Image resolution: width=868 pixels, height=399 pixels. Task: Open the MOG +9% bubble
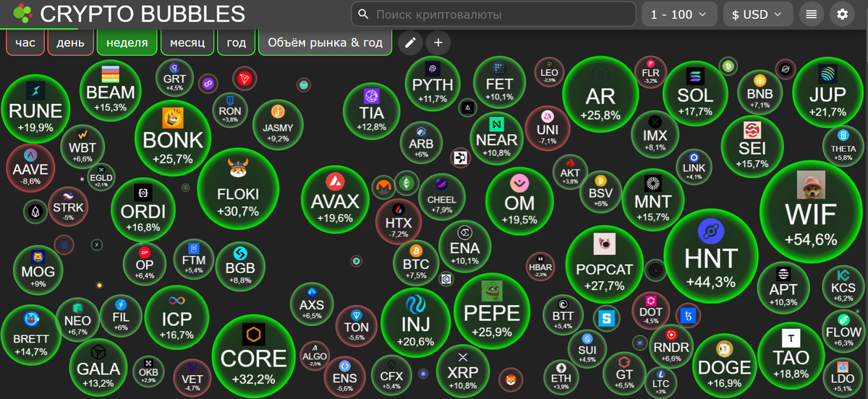(x=38, y=270)
